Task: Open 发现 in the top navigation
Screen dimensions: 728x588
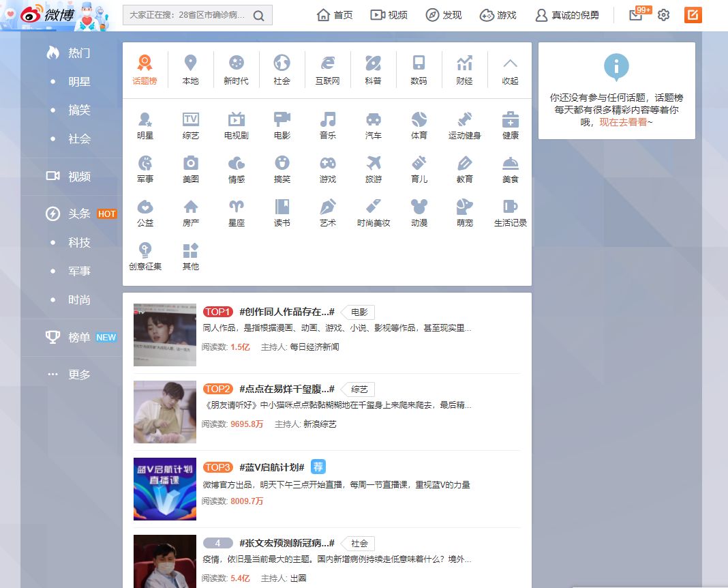Action: [444, 15]
